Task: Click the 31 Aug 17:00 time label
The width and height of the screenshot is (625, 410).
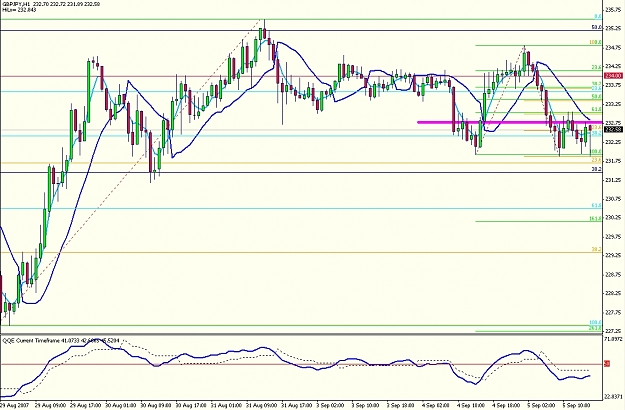Action: [297, 405]
